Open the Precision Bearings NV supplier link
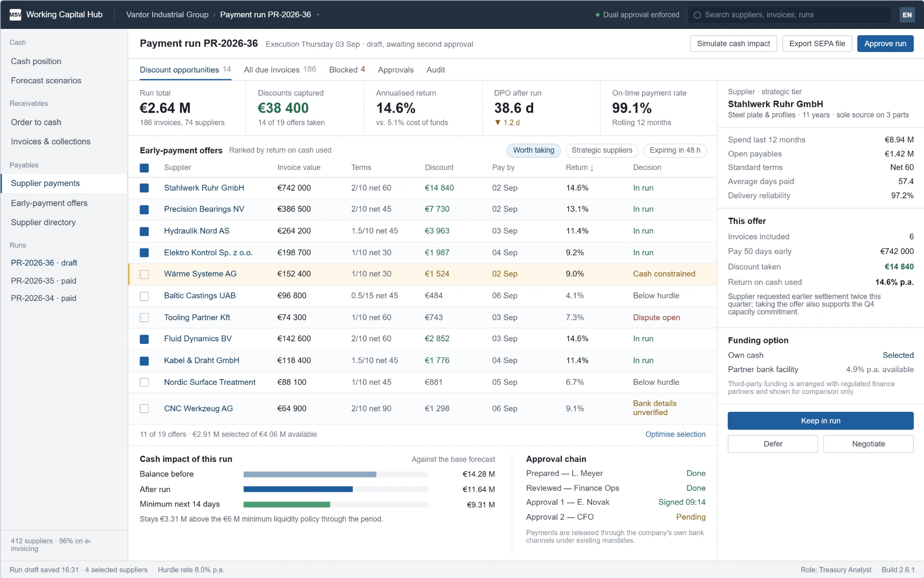This screenshot has height=578, width=924. tap(204, 209)
